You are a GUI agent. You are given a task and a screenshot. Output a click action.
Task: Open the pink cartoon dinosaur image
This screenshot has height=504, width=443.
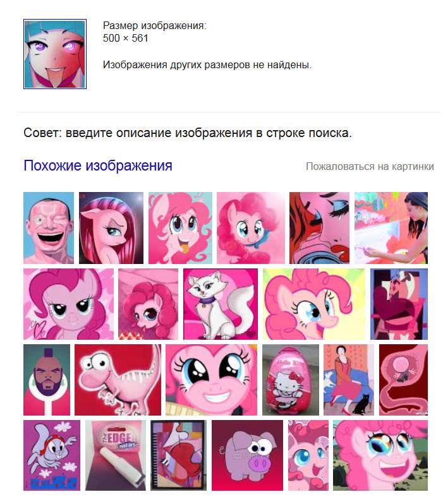tap(118, 380)
